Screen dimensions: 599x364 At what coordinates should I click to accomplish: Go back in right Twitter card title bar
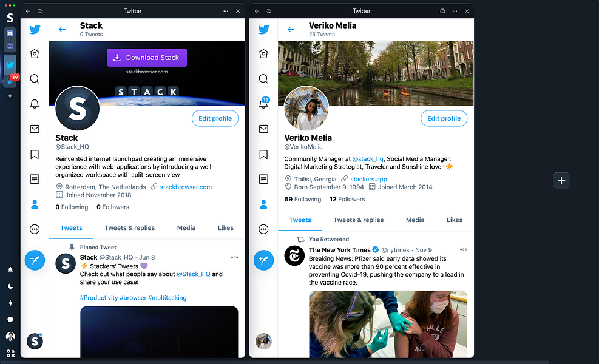257,11
